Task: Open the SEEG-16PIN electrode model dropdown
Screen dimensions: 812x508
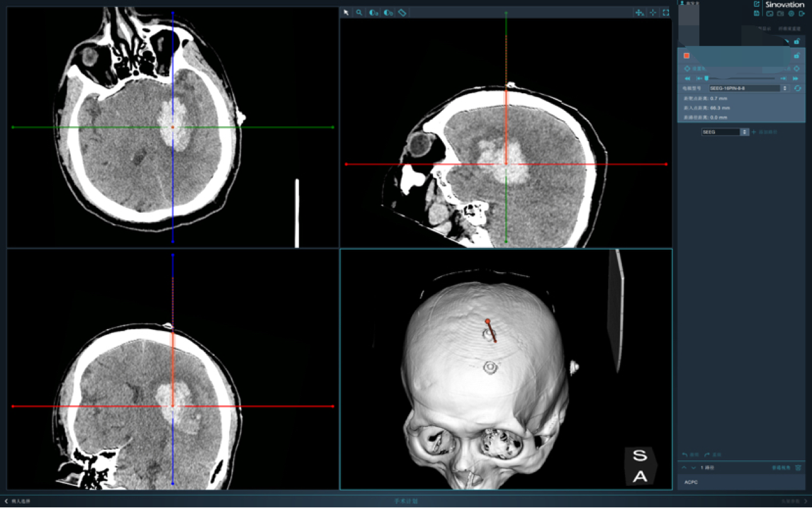Action: tap(748, 88)
